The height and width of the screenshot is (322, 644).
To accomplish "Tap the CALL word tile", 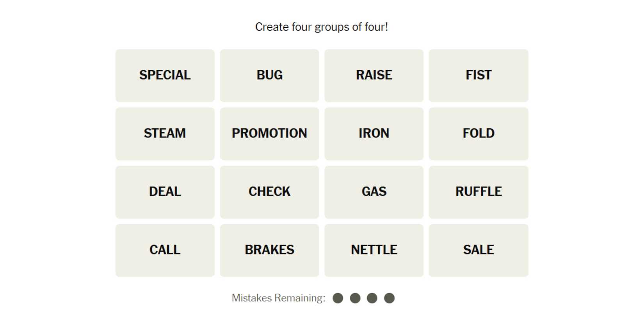I will (x=165, y=250).
